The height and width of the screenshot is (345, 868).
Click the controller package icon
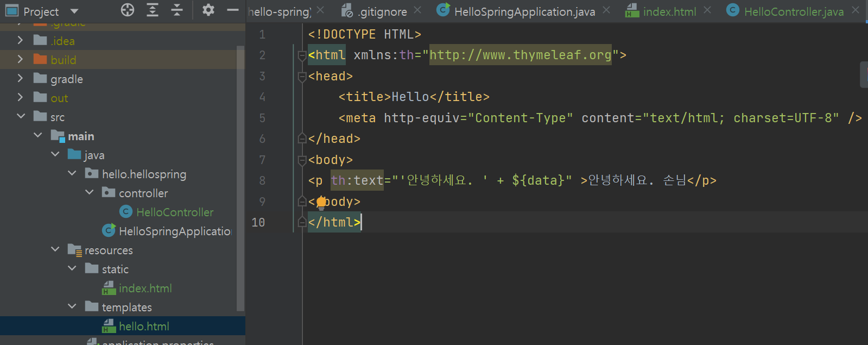(x=109, y=192)
